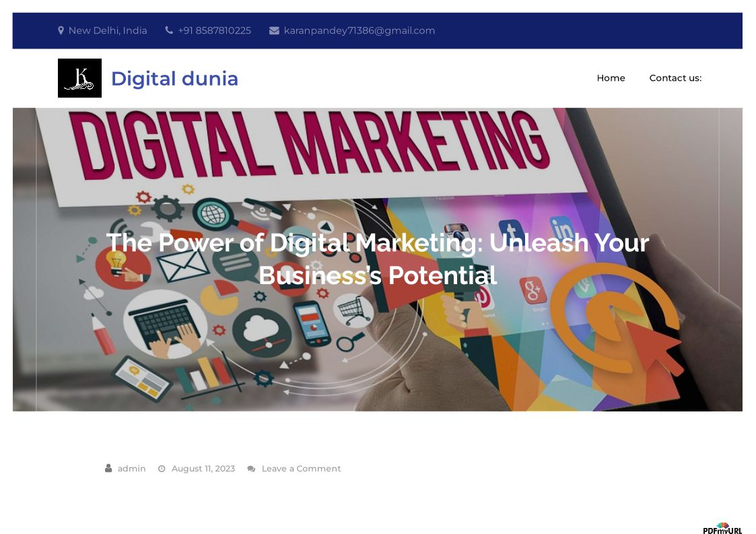Open the Contact us: menu item
Viewport: 756px width, 534px height.
point(675,78)
